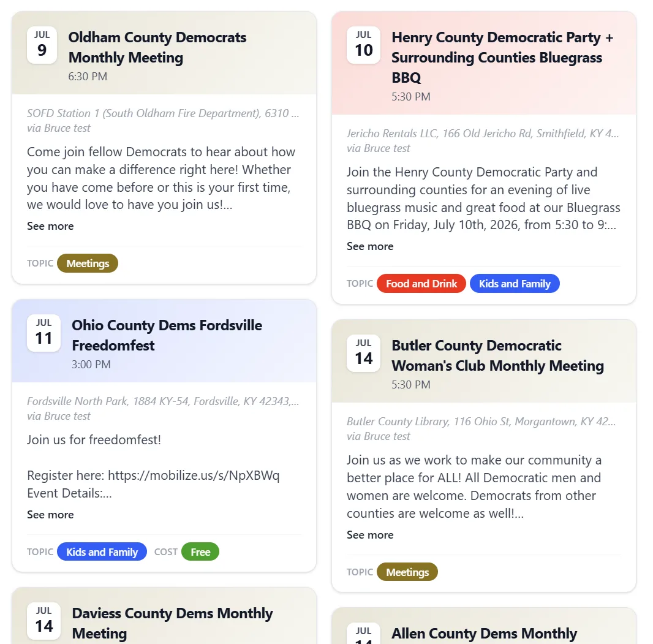Select the Food and Drink topic tag
This screenshot has height=644, width=653.
pyautogui.click(x=421, y=284)
